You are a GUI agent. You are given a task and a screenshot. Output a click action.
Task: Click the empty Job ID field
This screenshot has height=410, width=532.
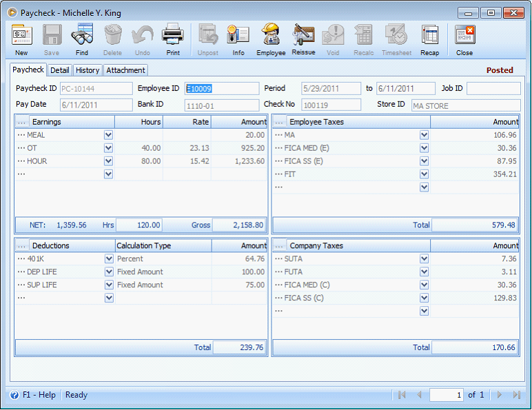coord(493,89)
